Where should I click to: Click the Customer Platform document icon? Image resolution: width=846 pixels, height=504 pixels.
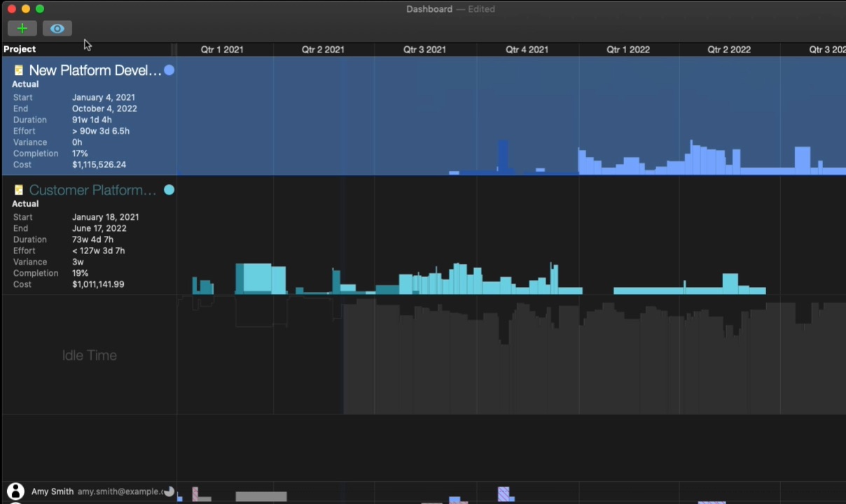pos(19,190)
